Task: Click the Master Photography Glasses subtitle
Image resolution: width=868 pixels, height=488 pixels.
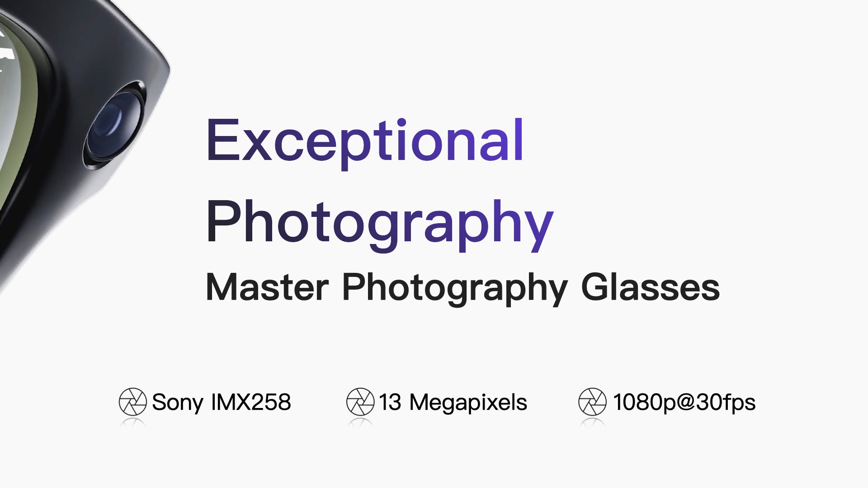Action: click(462, 288)
